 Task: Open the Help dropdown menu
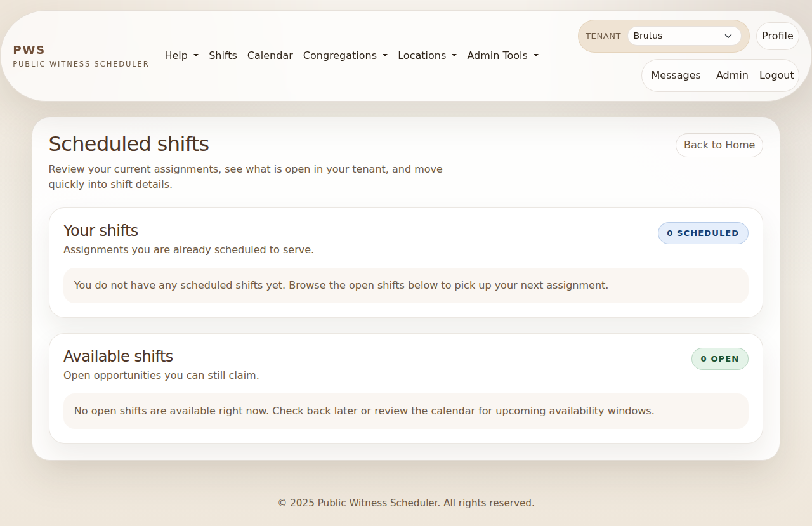[181, 56]
